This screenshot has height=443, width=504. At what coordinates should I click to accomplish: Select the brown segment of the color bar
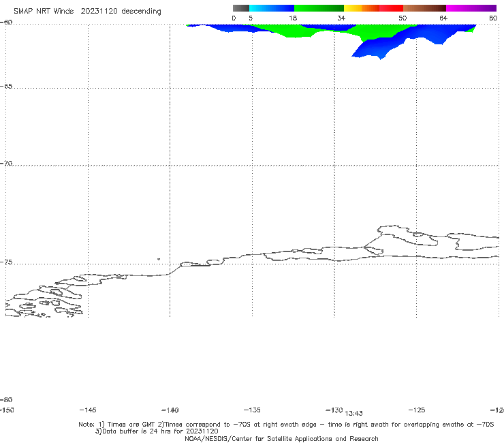[x=424, y=8]
